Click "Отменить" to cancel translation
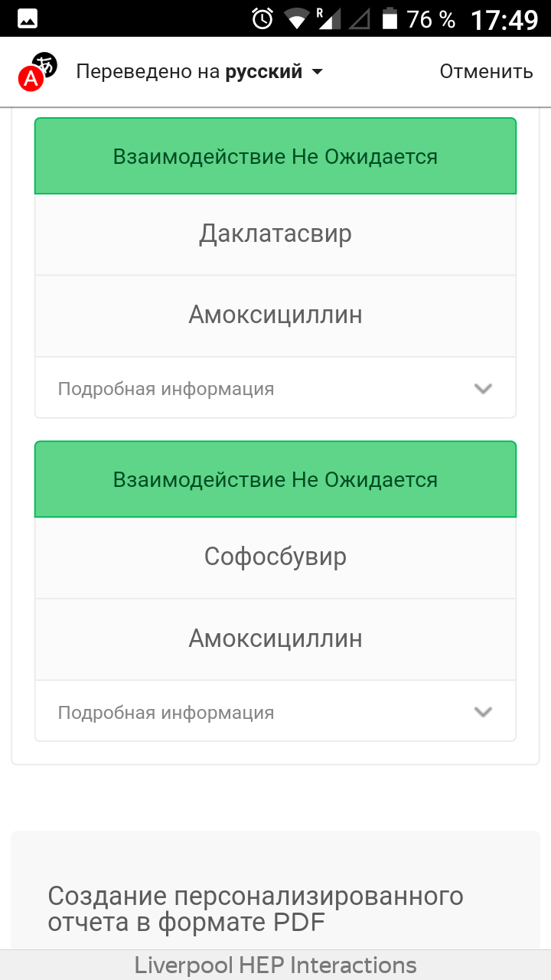The image size is (551, 980). (486, 72)
